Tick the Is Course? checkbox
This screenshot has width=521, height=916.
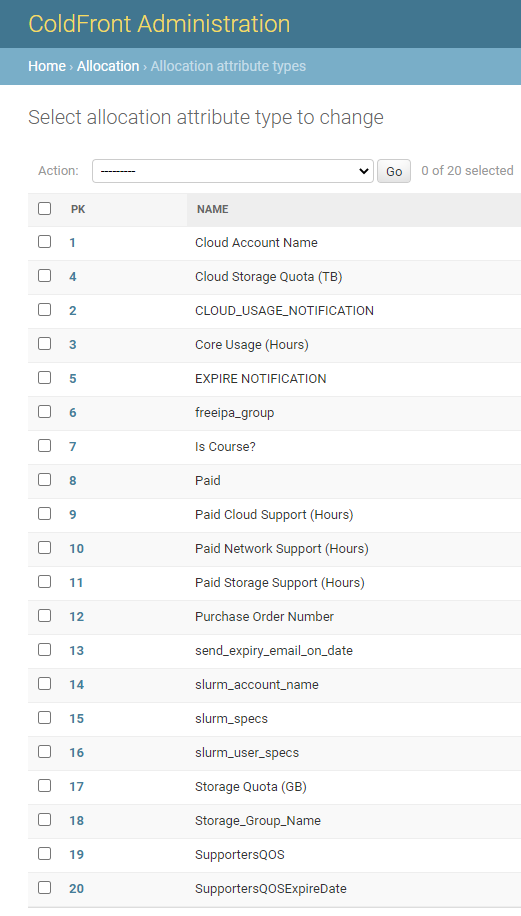pyautogui.click(x=44, y=446)
